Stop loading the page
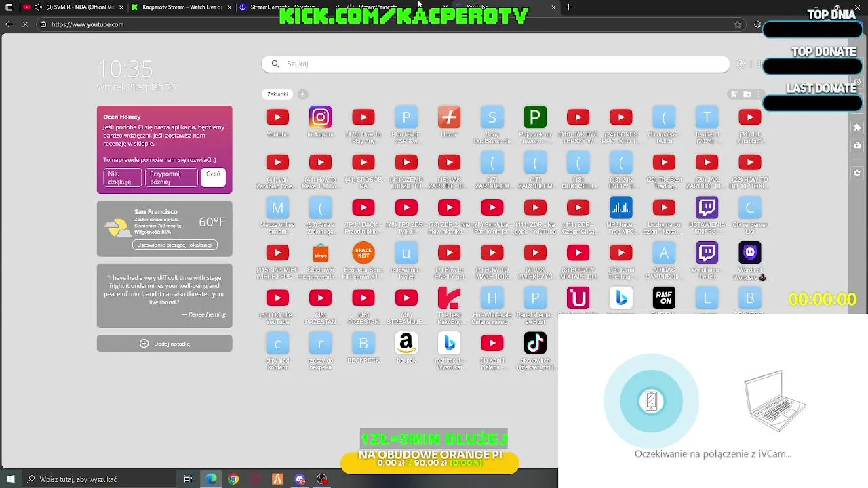Viewport: 868px width, 488px height. (26, 24)
